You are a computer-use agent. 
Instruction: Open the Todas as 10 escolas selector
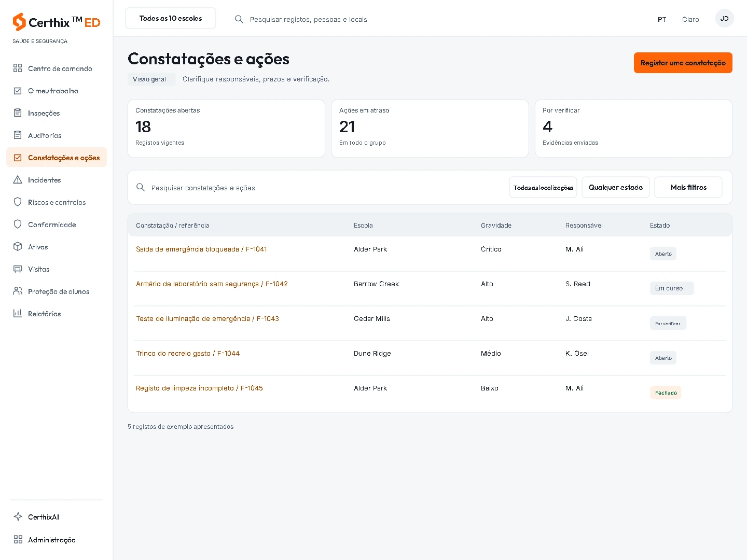[171, 18]
